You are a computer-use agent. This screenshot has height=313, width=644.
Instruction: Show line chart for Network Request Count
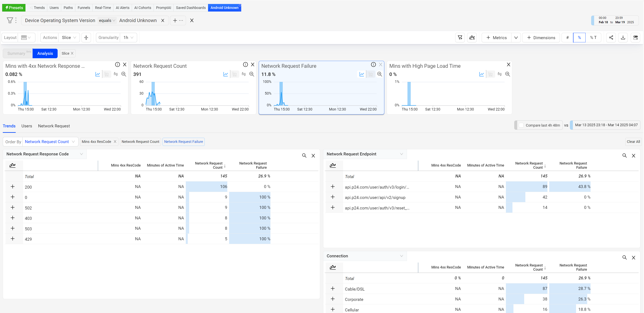226,74
